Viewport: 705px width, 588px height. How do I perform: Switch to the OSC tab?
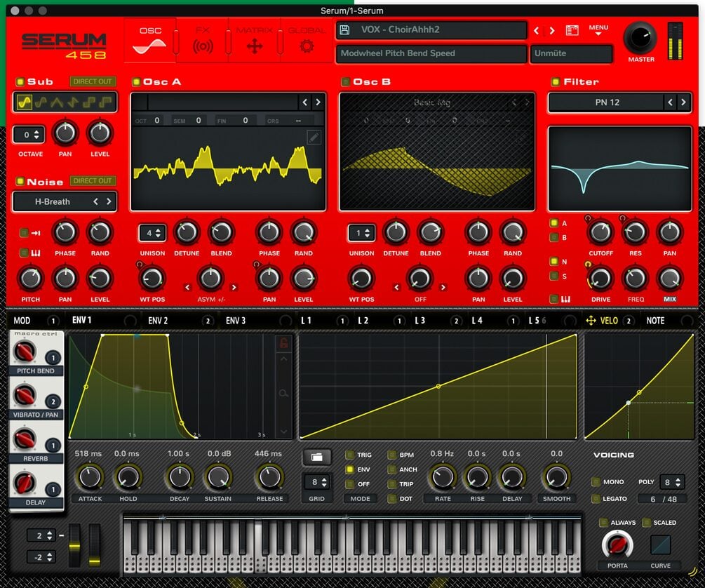[150, 41]
